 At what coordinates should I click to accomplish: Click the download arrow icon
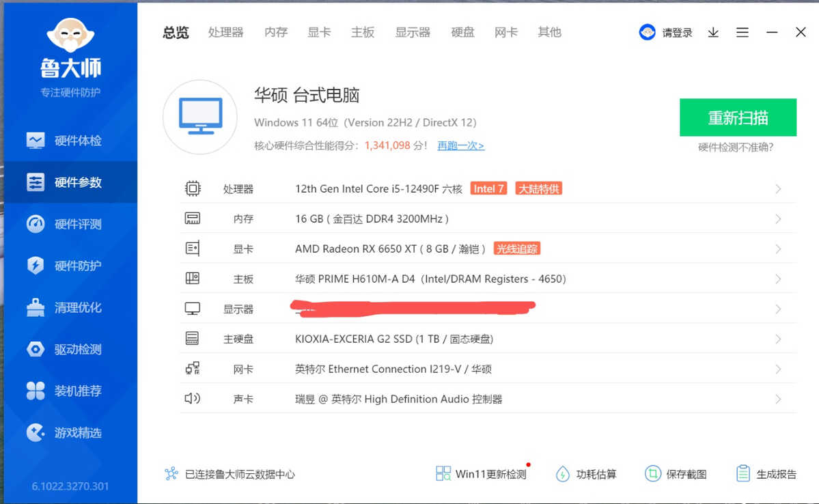click(x=714, y=33)
